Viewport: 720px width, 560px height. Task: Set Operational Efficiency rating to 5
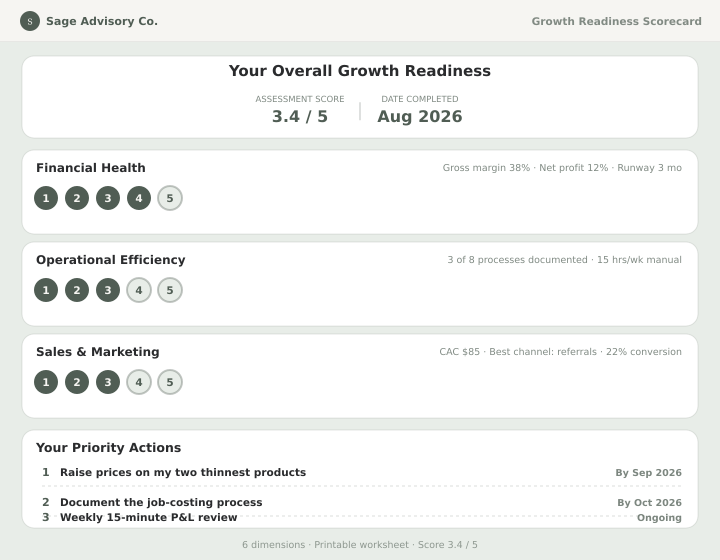[170, 290]
